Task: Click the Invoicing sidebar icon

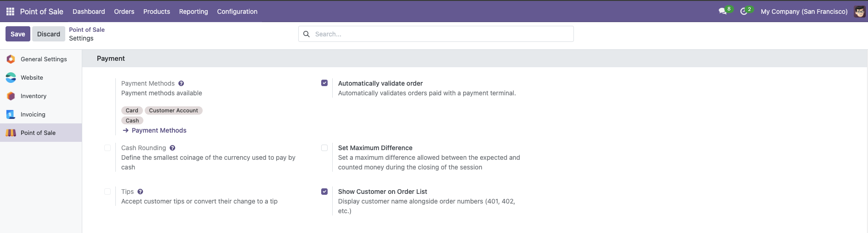Action: tap(11, 114)
